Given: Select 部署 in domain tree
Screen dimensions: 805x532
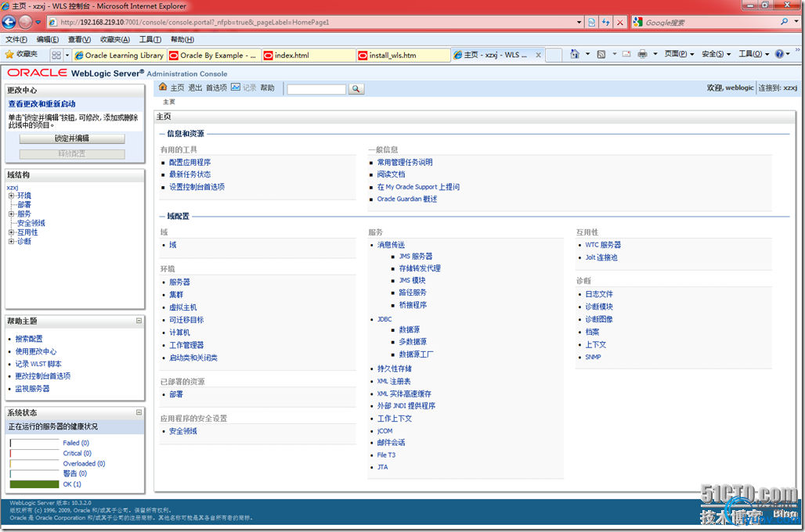Looking at the screenshot, I should pyautogui.click(x=24, y=205).
